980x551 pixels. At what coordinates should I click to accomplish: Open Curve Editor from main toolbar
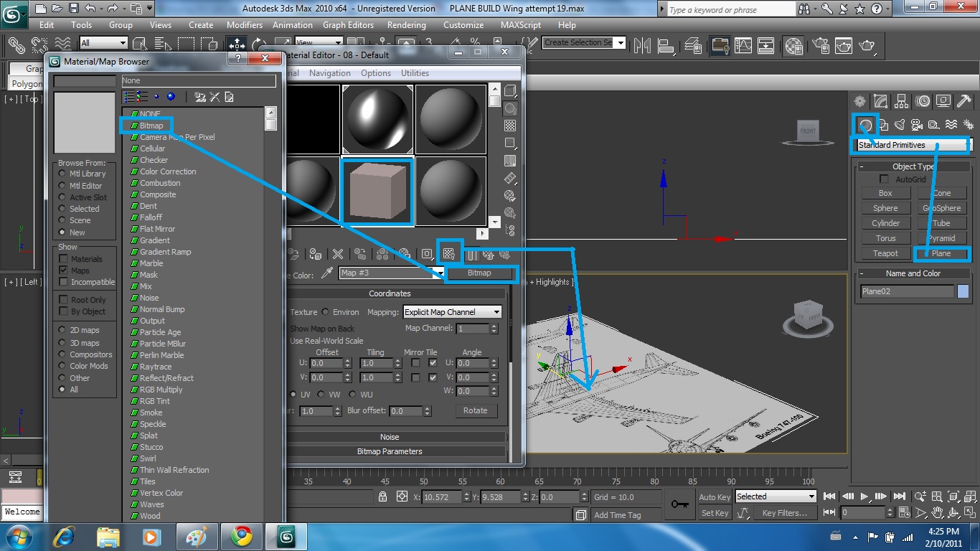click(743, 44)
